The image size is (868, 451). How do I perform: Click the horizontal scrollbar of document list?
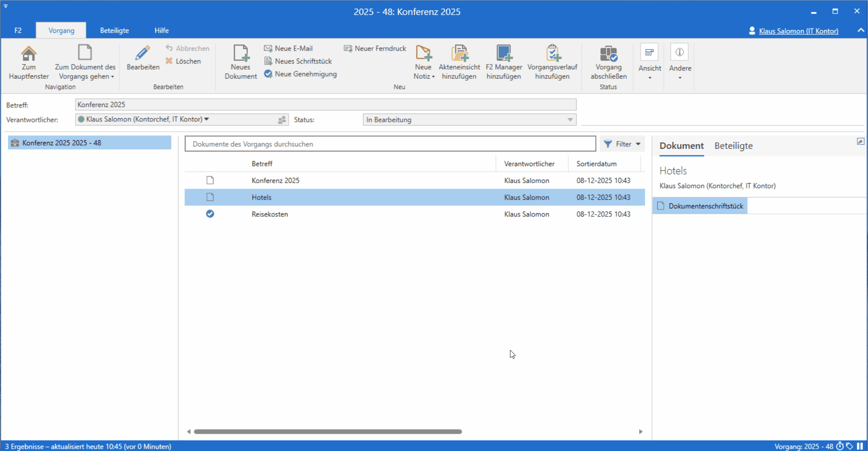click(327, 432)
